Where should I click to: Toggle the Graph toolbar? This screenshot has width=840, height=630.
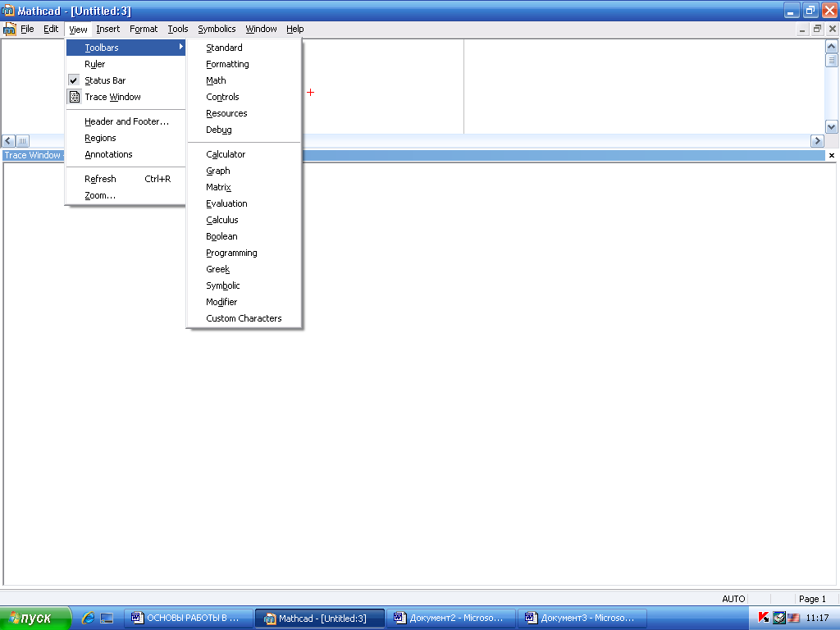pos(244,171)
